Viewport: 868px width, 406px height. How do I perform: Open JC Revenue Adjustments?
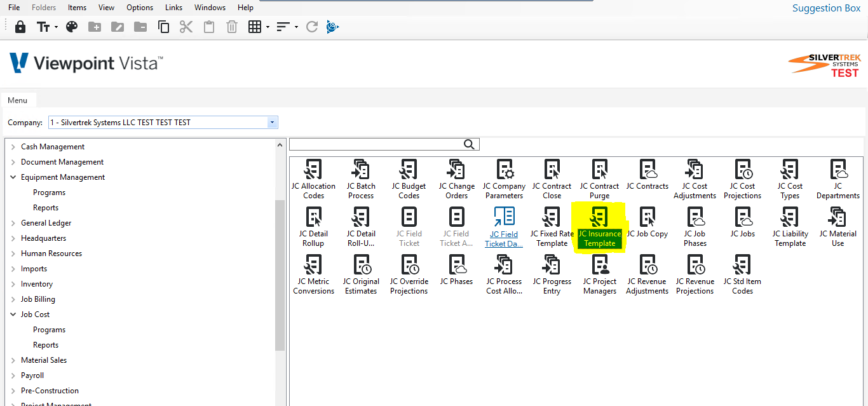point(648,274)
